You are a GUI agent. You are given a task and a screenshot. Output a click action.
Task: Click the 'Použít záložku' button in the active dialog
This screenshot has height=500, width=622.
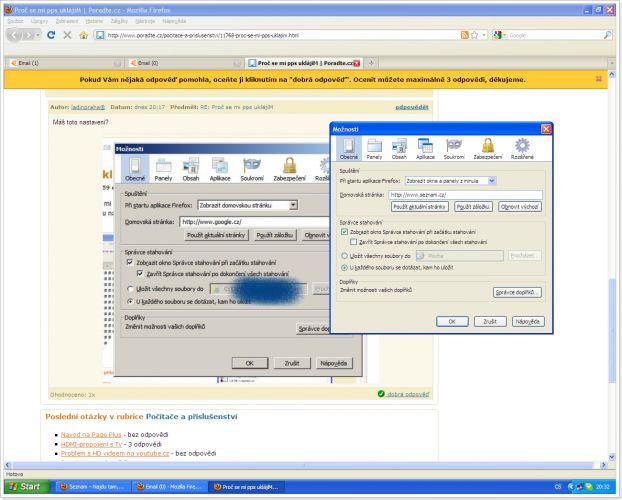(473, 207)
